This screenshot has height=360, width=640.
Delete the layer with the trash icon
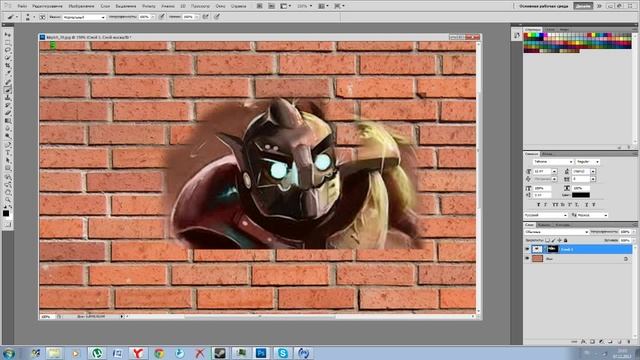pyautogui.click(x=629, y=342)
